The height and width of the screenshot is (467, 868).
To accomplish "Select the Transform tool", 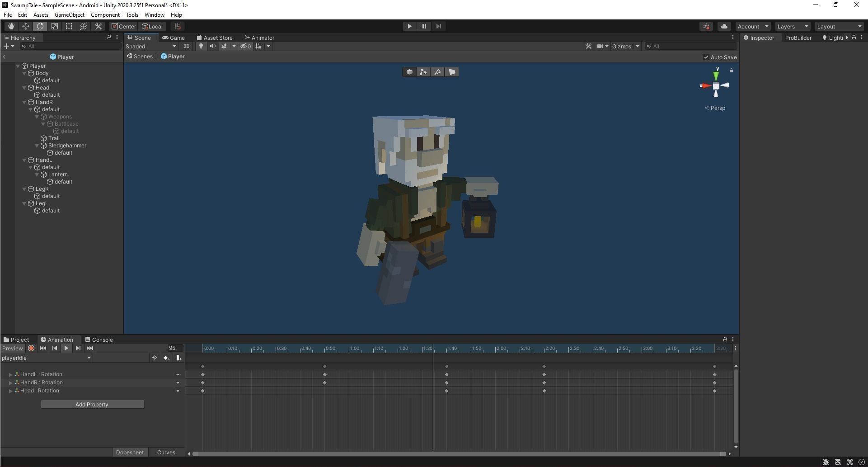I will [x=84, y=26].
